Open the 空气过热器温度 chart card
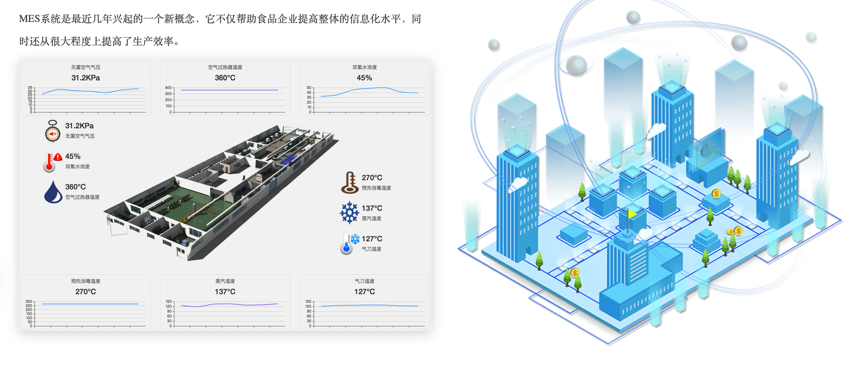Image resolution: width=868 pixels, height=365 pixels. [225, 88]
